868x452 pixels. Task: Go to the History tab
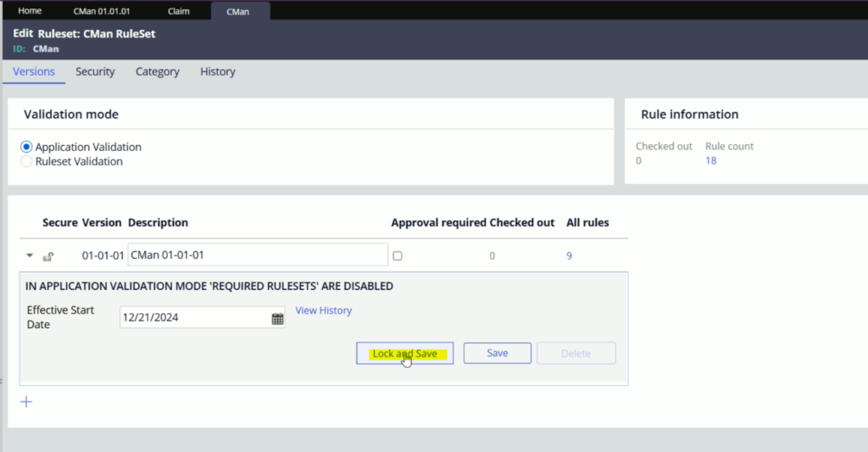218,71
